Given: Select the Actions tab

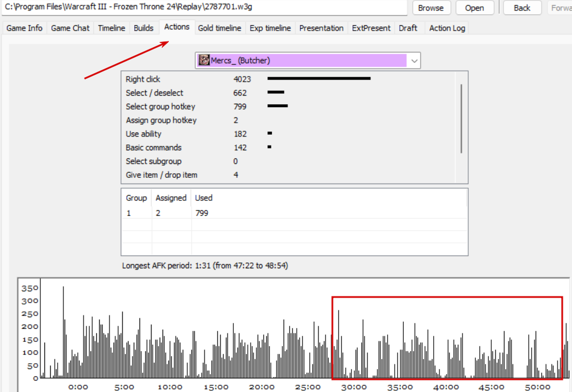Looking at the screenshot, I should pos(177,27).
